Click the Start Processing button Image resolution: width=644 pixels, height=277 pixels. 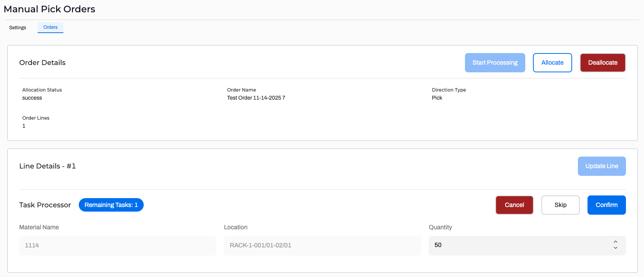click(495, 63)
